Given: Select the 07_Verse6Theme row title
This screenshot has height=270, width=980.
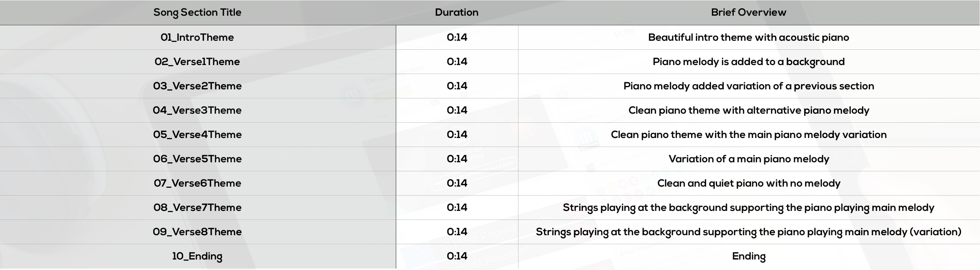Looking at the screenshot, I should (x=197, y=183).
